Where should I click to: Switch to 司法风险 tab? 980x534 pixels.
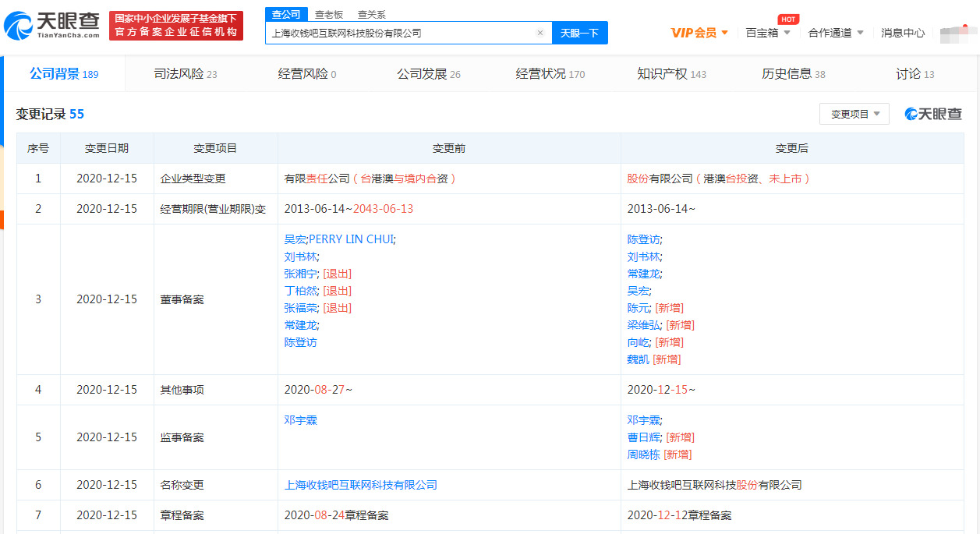point(186,74)
